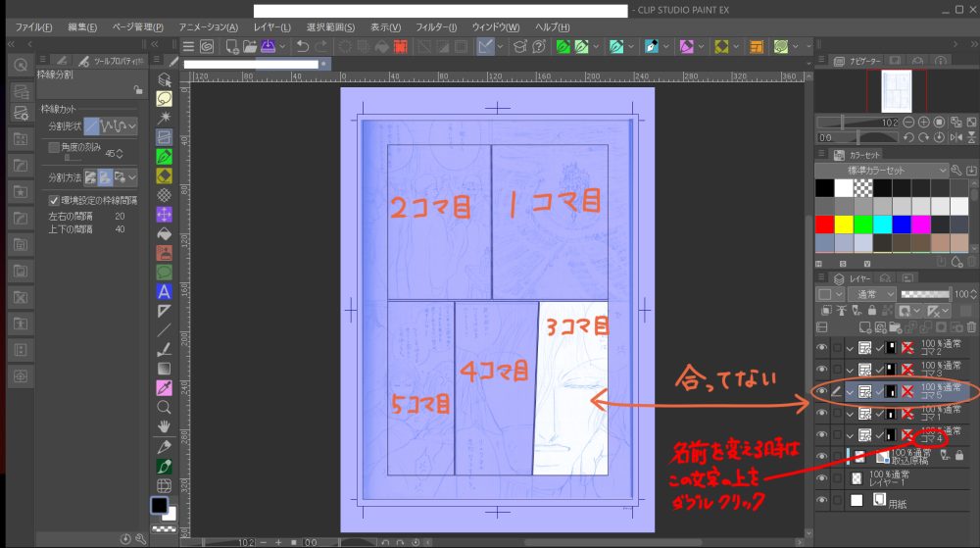The height and width of the screenshot is (548, 980).
Task: Select the Zoom magnifier tool
Action: [x=164, y=408]
